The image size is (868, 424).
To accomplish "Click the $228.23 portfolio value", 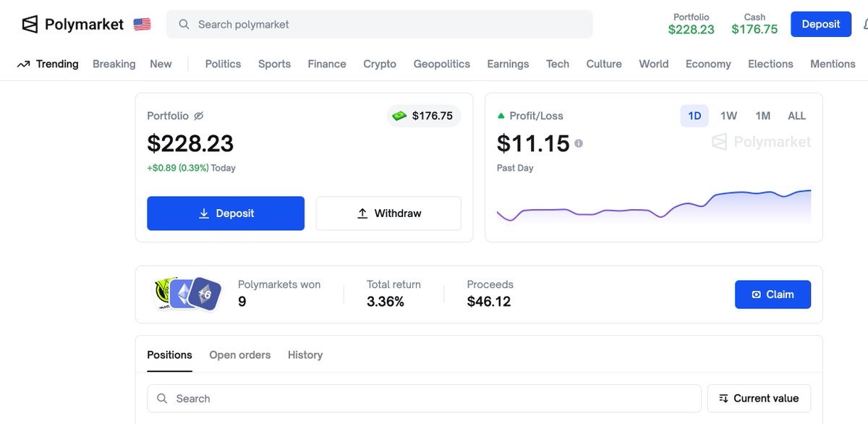I will pyautogui.click(x=190, y=143).
